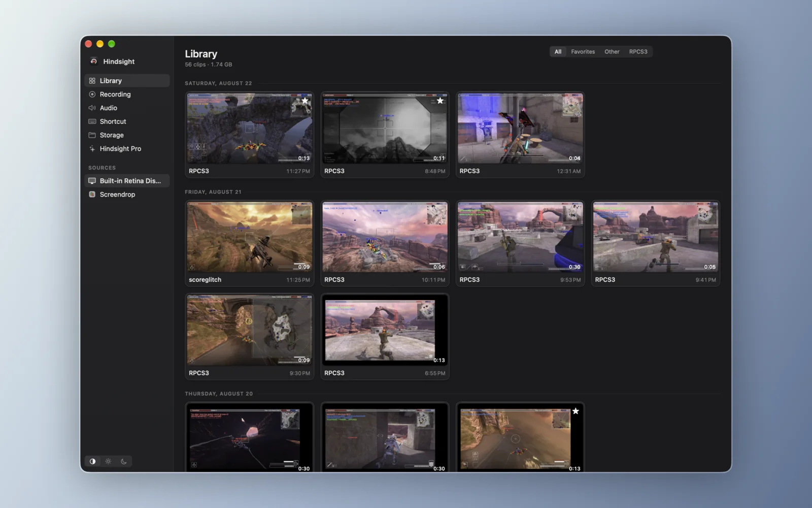Unfavorite the 11:27 PM RPCS3 clip star
Screen dimensions: 812x508
(x=304, y=101)
